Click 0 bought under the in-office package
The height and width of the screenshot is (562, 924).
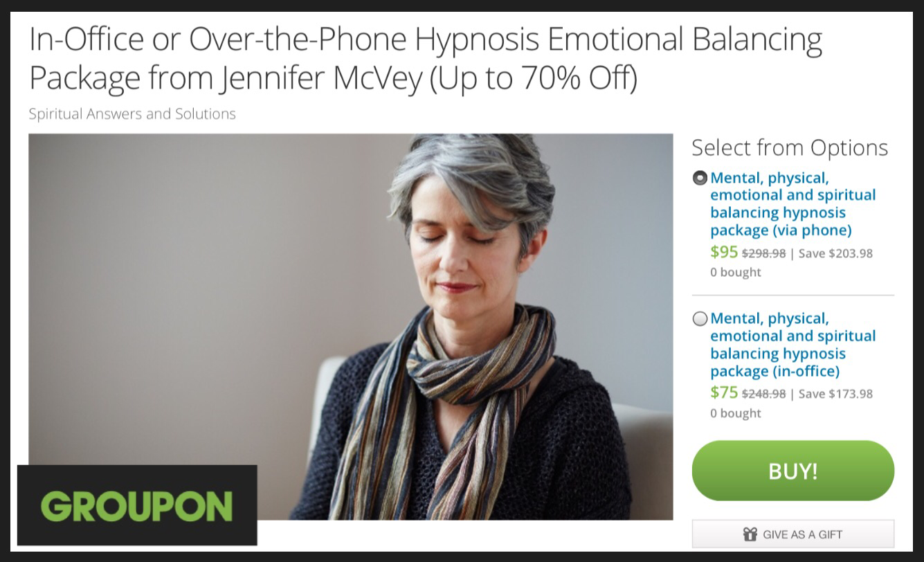[x=736, y=413]
